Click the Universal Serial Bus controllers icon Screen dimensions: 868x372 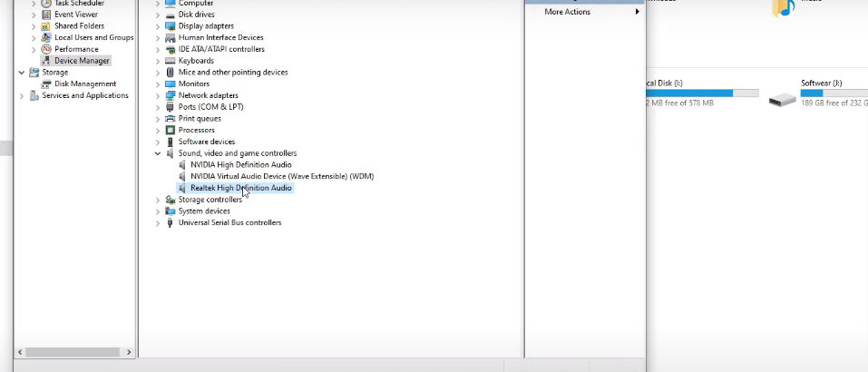click(171, 223)
